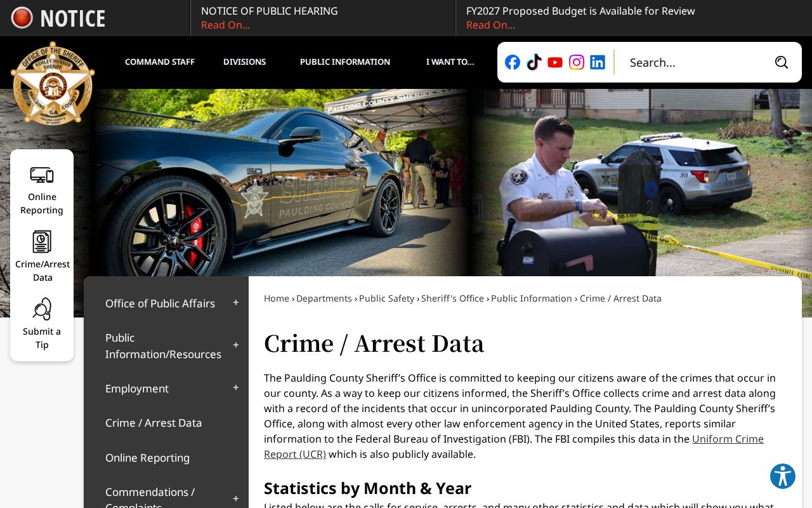Read on about FY2027 Proposed Budget
This screenshot has width=812, height=508.
point(490,25)
